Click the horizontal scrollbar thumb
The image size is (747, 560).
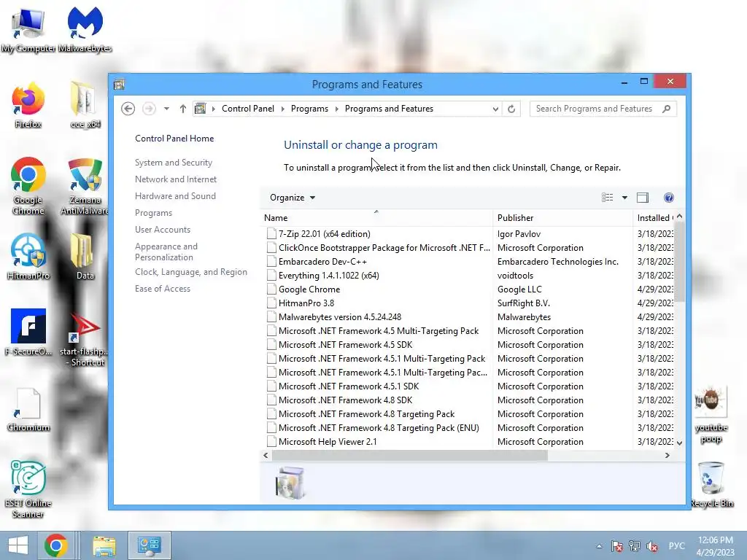[x=410, y=455]
